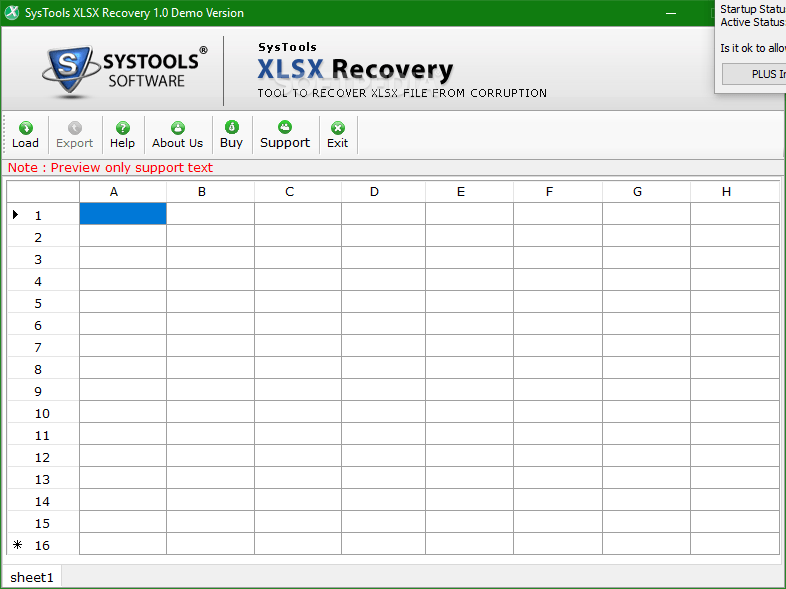Click the Exit toolbar icon
This screenshot has height=589, width=786.
point(337,135)
